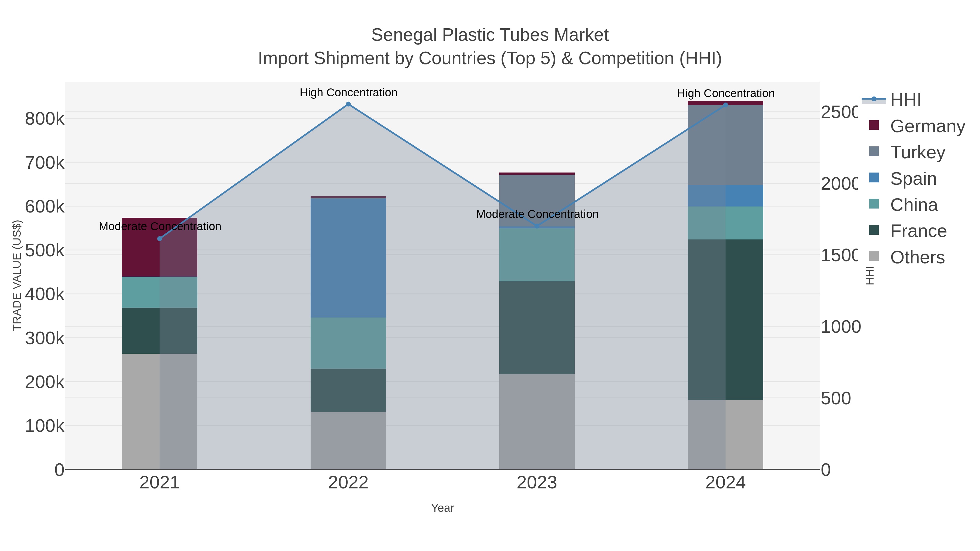Click the HHI data point for 2021
Screen dimensions: 980x551
click(x=160, y=239)
